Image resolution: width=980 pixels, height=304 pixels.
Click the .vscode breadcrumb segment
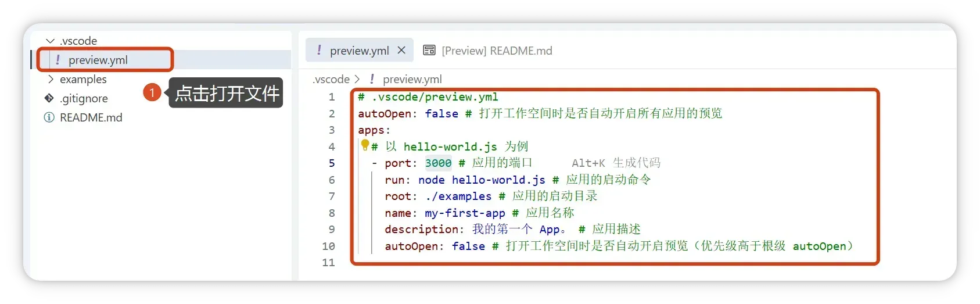(x=331, y=79)
